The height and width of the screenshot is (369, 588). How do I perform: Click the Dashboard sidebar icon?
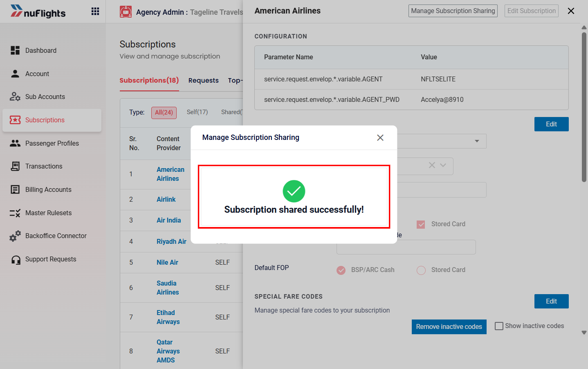pos(15,50)
